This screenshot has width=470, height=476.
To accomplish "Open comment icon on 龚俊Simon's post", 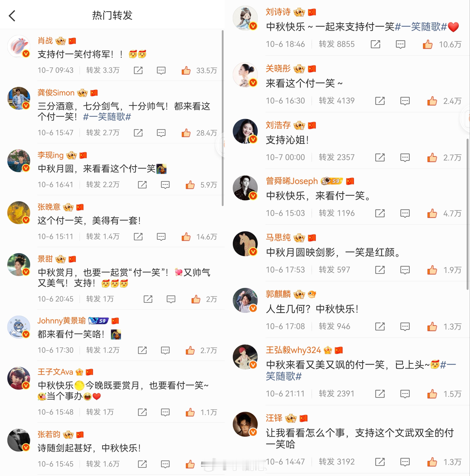I will [161, 133].
